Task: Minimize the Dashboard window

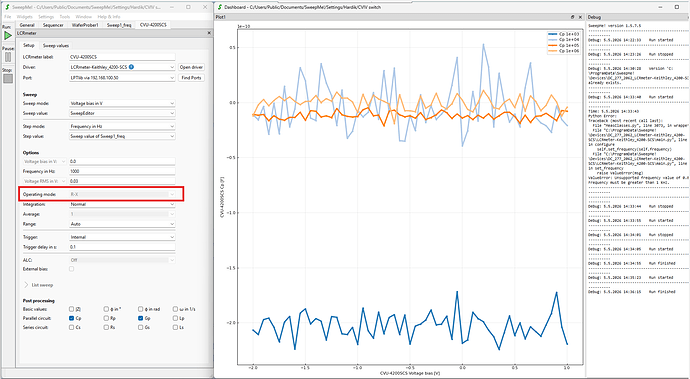Action: click(660, 7)
